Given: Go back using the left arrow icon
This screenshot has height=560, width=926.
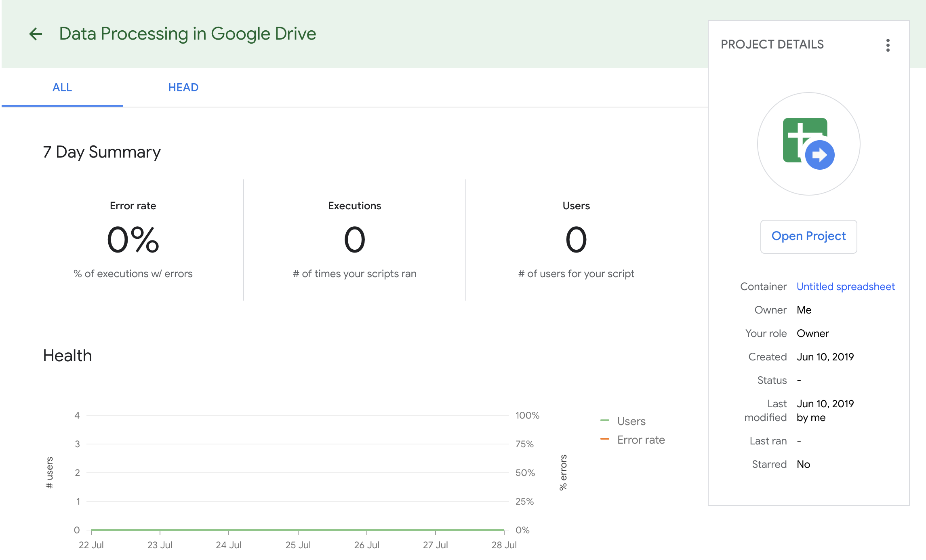Looking at the screenshot, I should [36, 34].
